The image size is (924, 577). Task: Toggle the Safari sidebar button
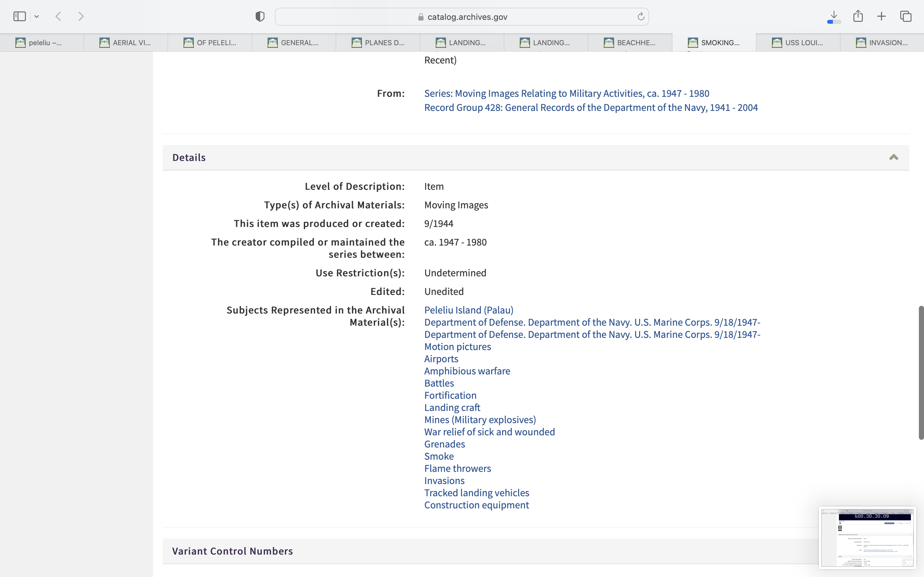tap(20, 16)
